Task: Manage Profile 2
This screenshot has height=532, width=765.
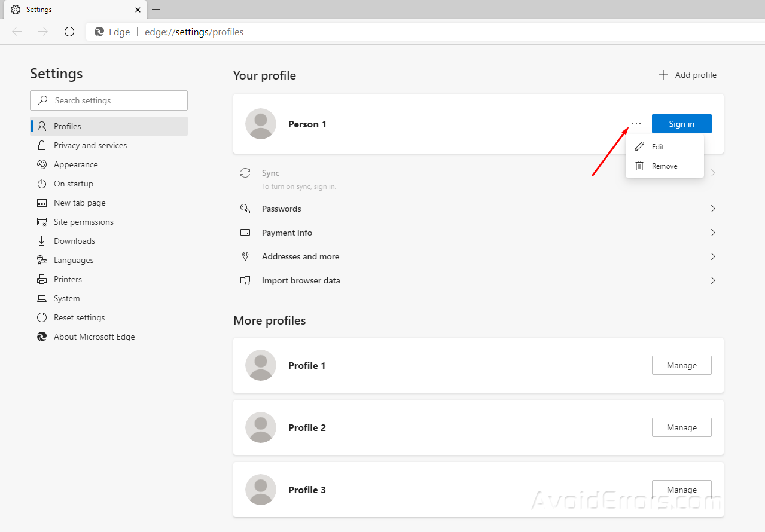Action: coord(681,427)
